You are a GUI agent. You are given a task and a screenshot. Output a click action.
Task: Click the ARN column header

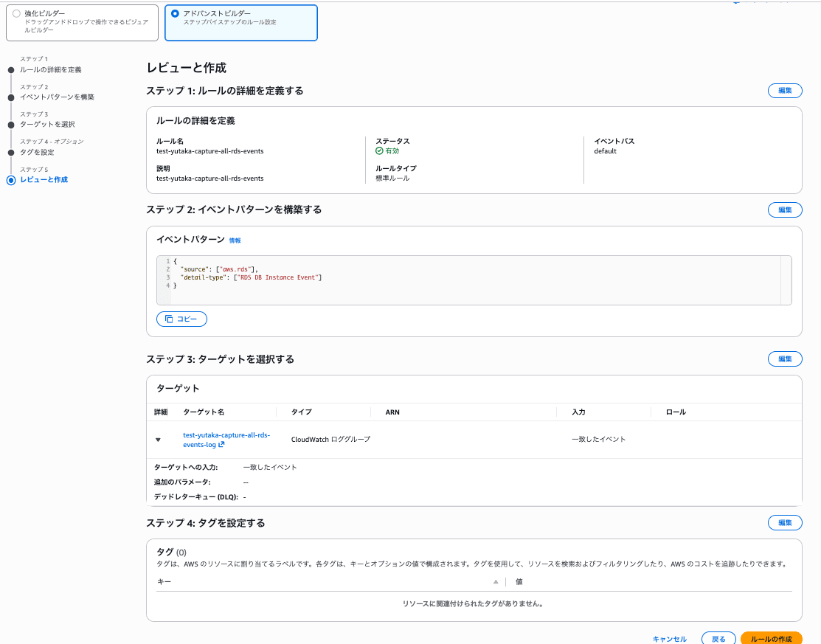[392, 412]
